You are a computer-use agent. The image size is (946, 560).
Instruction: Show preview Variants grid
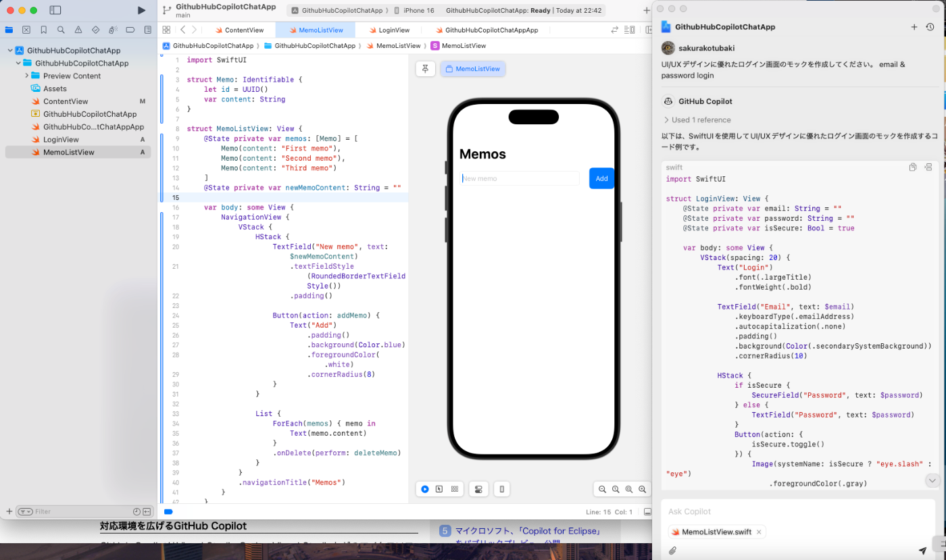[454, 489]
